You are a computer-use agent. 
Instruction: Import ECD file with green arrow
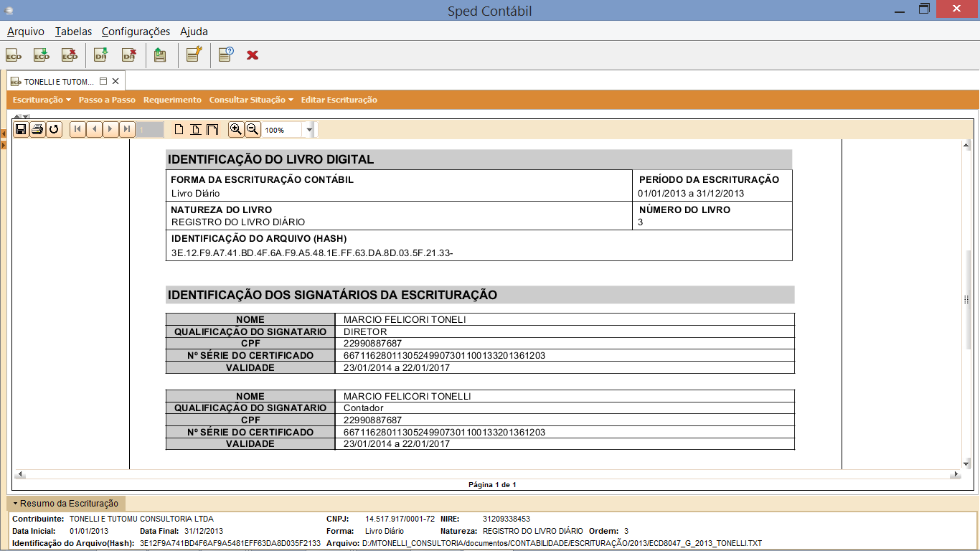tap(42, 55)
